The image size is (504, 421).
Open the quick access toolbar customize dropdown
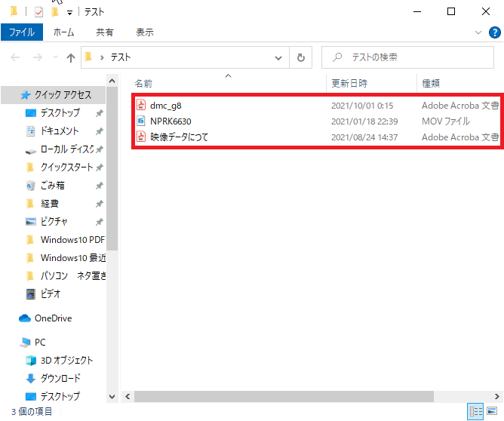(x=70, y=13)
